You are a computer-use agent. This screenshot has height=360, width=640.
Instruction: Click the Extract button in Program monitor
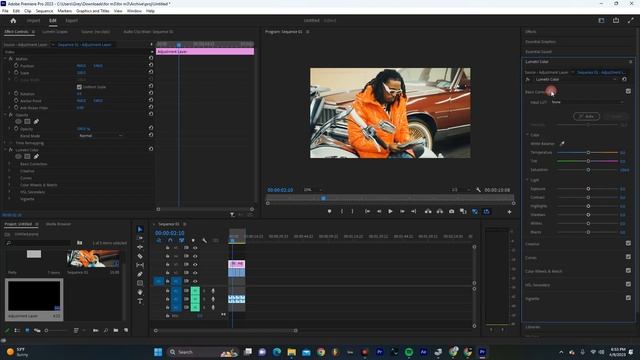point(440,211)
